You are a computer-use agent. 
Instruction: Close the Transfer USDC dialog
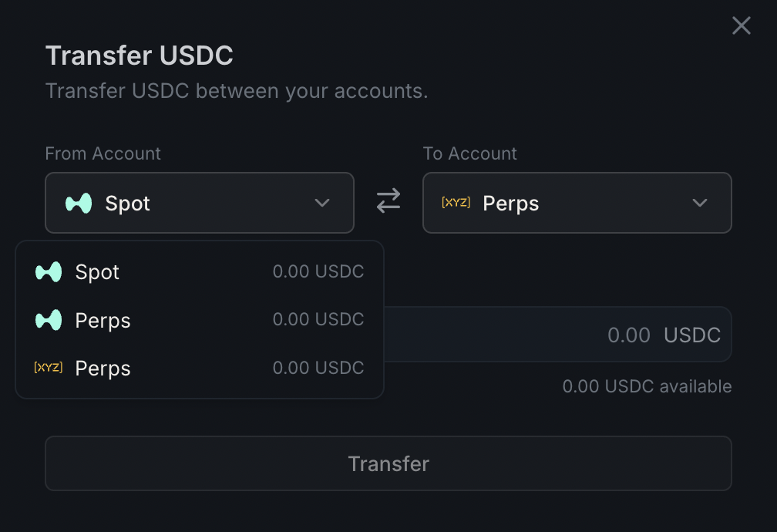(742, 26)
